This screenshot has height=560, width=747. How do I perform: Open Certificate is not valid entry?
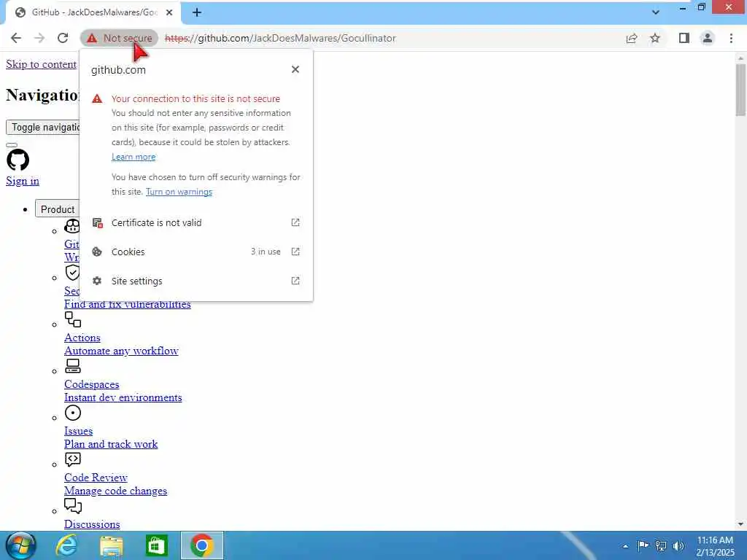pos(196,223)
